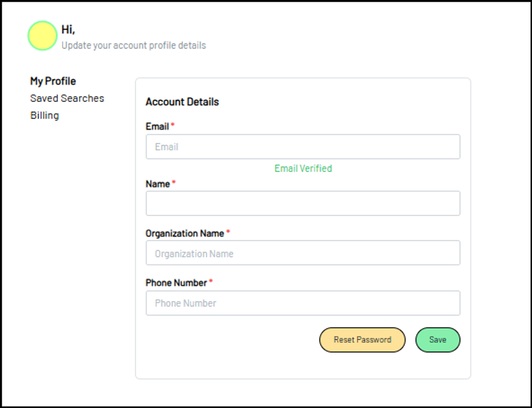Click the Account Details heading
532x408 pixels.
[x=182, y=102]
